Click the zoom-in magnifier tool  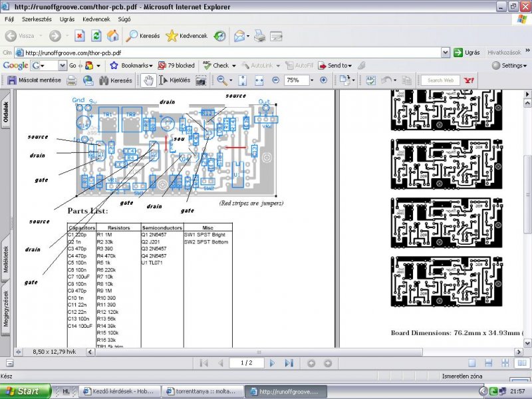222,80
